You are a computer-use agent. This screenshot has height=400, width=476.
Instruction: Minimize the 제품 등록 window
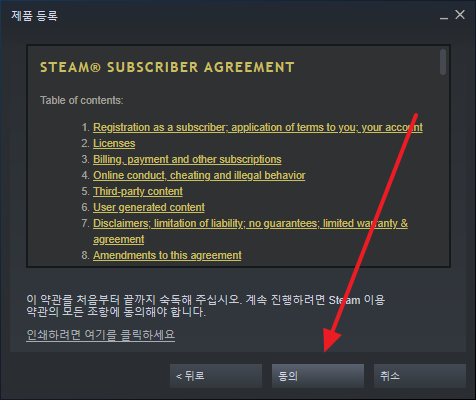(x=444, y=15)
